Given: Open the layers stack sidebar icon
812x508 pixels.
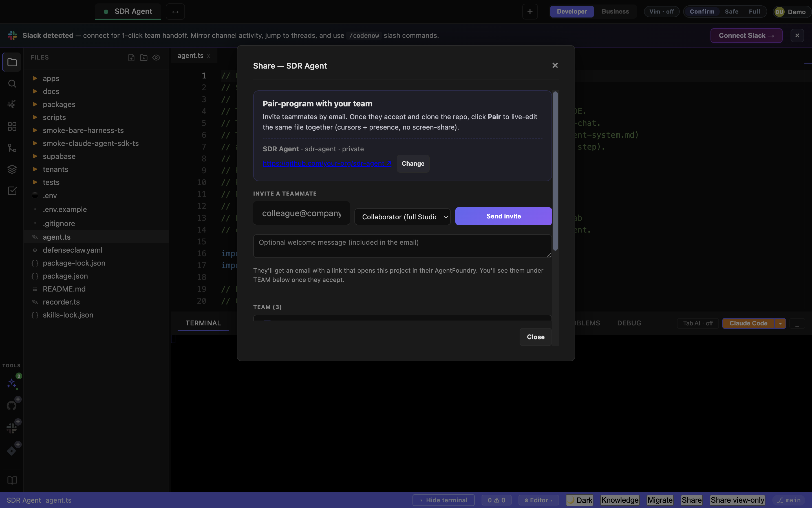Looking at the screenshot, I should [x=12, y=169].
